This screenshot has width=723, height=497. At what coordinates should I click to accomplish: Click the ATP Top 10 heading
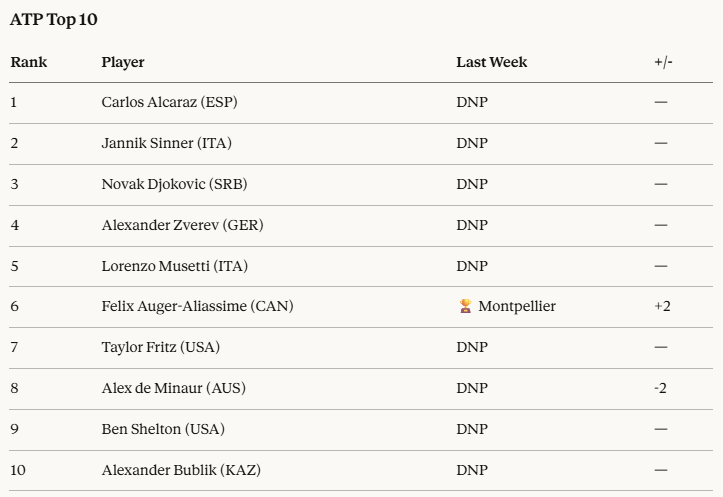[54, 19]
